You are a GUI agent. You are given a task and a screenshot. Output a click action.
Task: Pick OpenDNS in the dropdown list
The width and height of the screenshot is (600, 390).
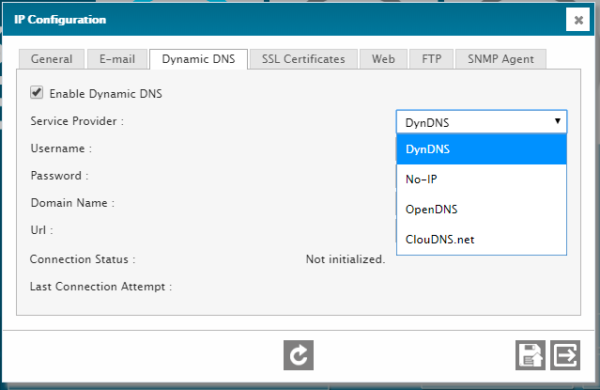[481, 209]
